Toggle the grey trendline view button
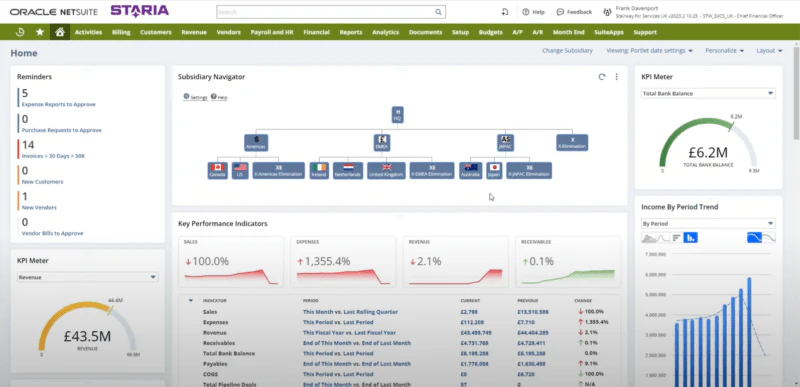The width and height of the screenshot is (800, 387). 768,238
